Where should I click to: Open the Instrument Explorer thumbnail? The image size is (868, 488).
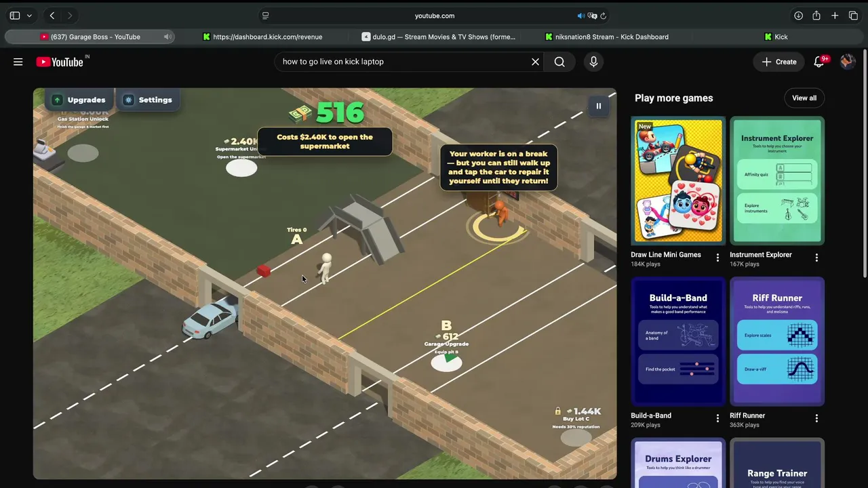[x=777, y=180]
